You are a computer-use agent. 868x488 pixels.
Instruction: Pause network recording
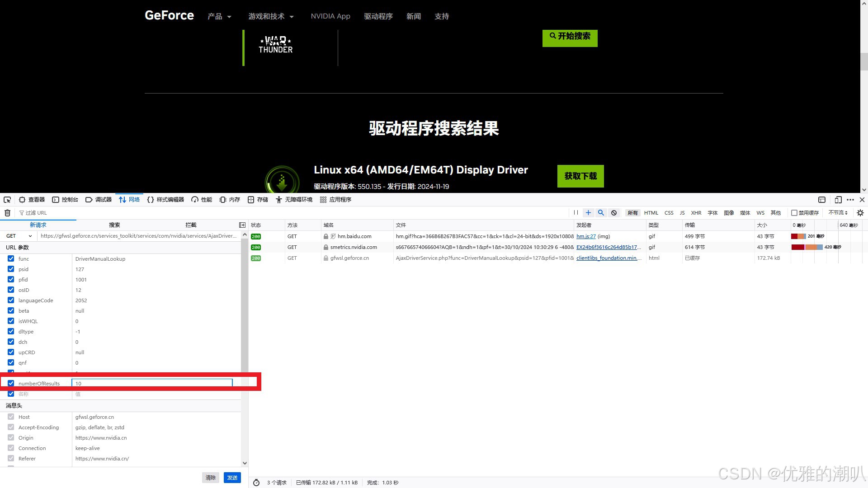576,213
